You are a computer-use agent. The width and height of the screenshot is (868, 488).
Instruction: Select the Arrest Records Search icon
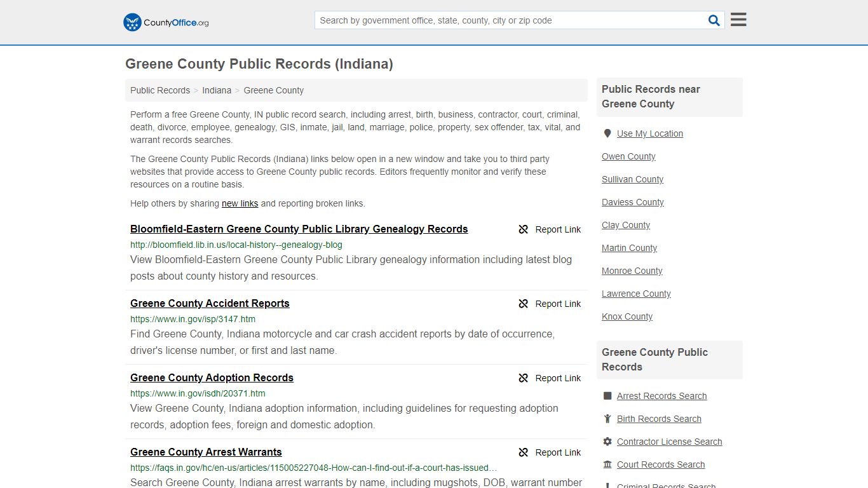point(608,396)
